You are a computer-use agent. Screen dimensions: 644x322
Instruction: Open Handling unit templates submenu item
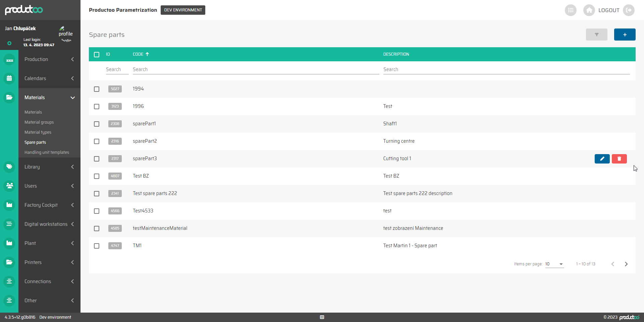point(47,152)
